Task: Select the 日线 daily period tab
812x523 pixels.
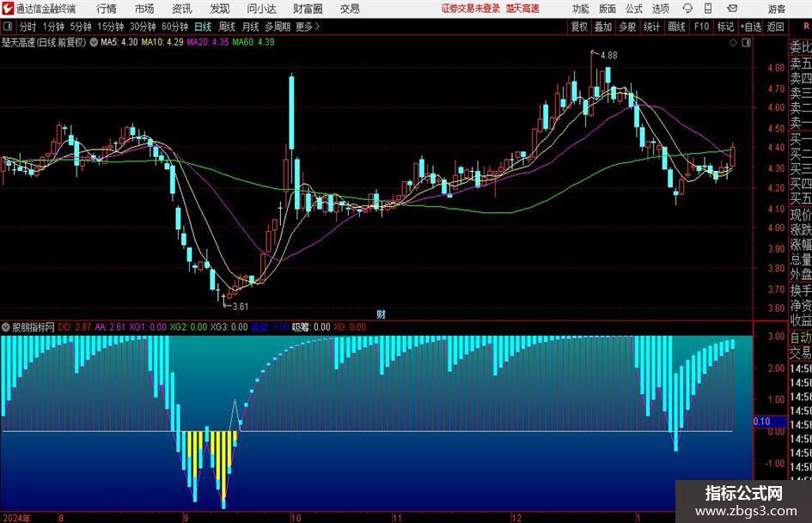Action: pos(203,27)
